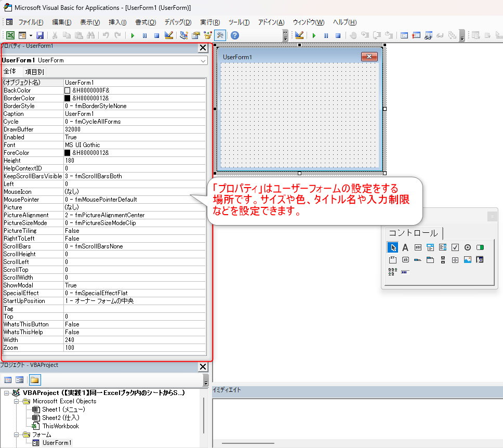Collapse the VBAProject root node
The width and height of the screenshot is (503, 448).
click(x=6, y=393)
